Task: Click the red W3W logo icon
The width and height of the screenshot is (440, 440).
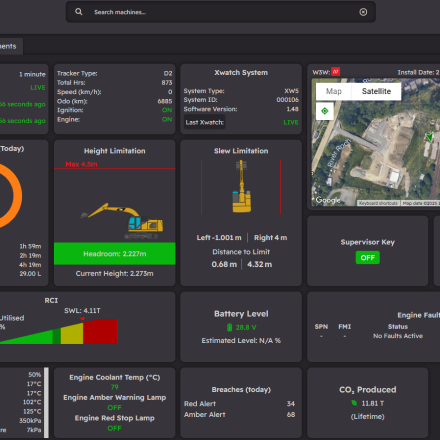Action: [335, 72]
